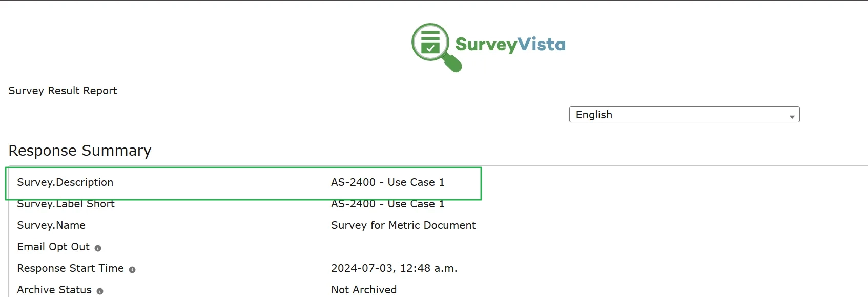Screen dimensions: 868x297
Task: Click the Survey Result Report title
Action: click(x=63, y=91)
